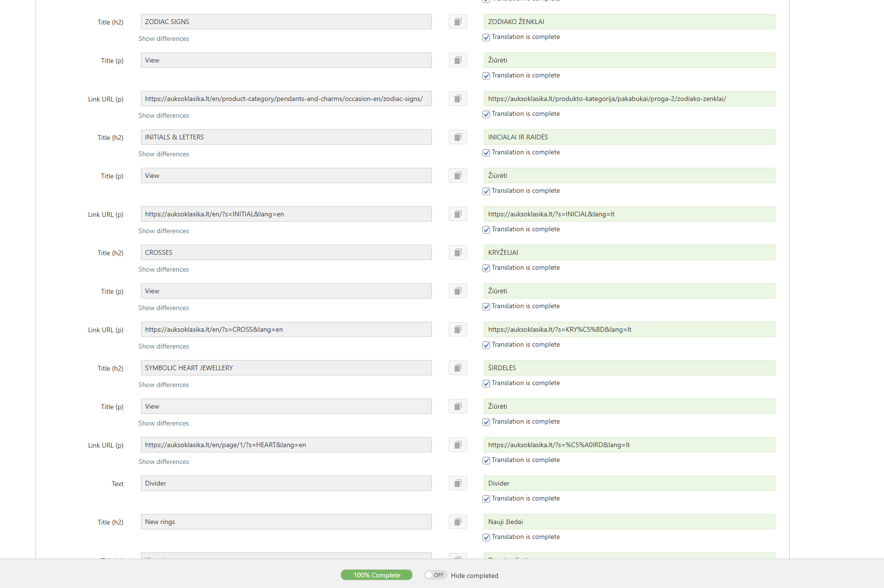Copy original for INITIALS & LETTERS title

point(457,137)
